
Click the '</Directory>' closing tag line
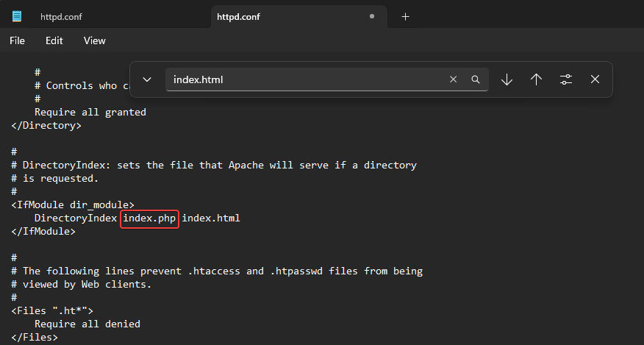pyautogui.click(x=46, y=125)
